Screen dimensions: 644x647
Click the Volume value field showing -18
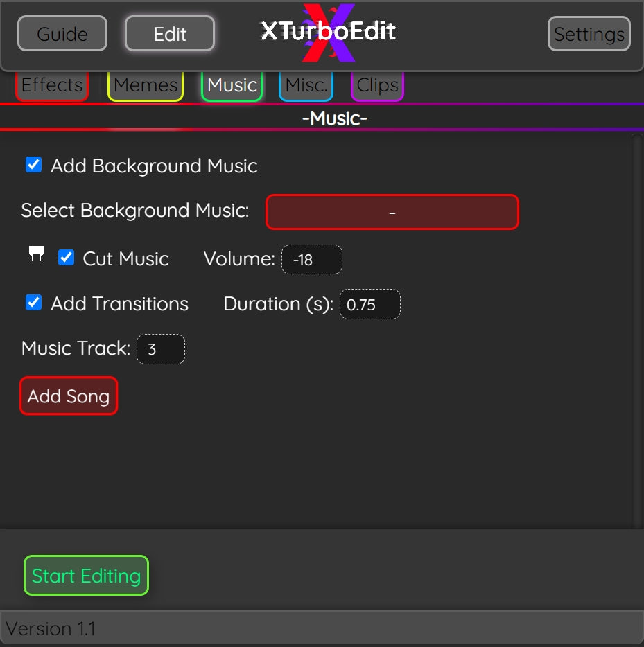[x=312, y=260]
